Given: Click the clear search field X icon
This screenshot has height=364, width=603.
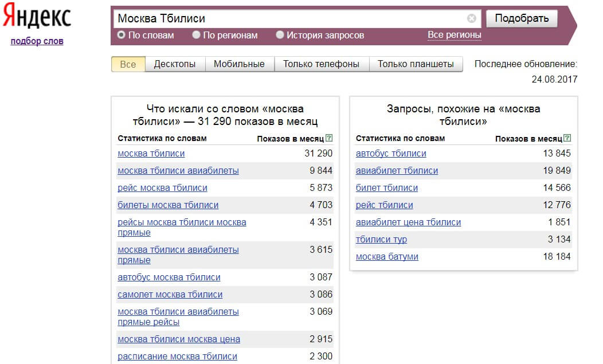Looking at the screenshot, I should pos(471,18).
